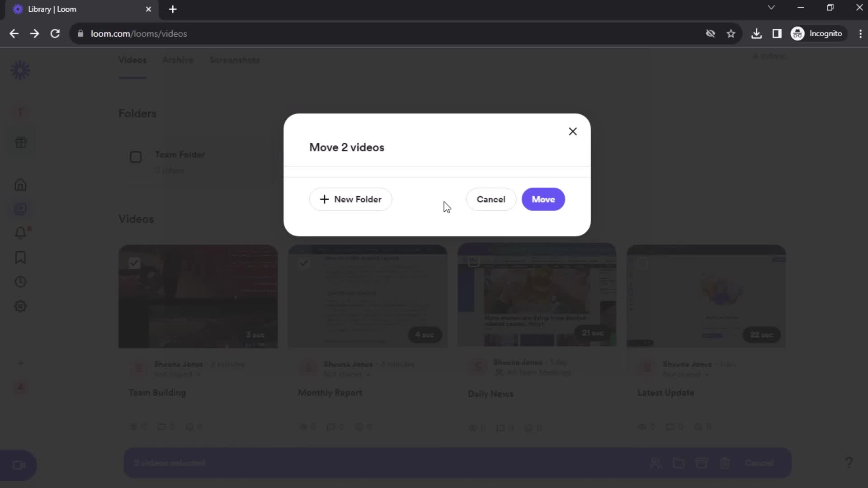Open the settings gear icon in sidebar
This screenshot has height=488, width=868.
21,306
